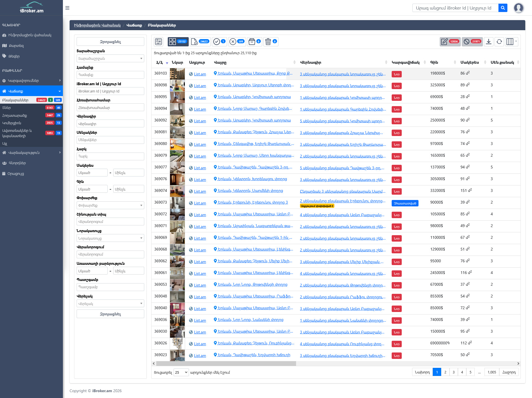Go to the Հաջորդ next page
Viewport: 532px width, 398px height.
click(x=509, y=372)
